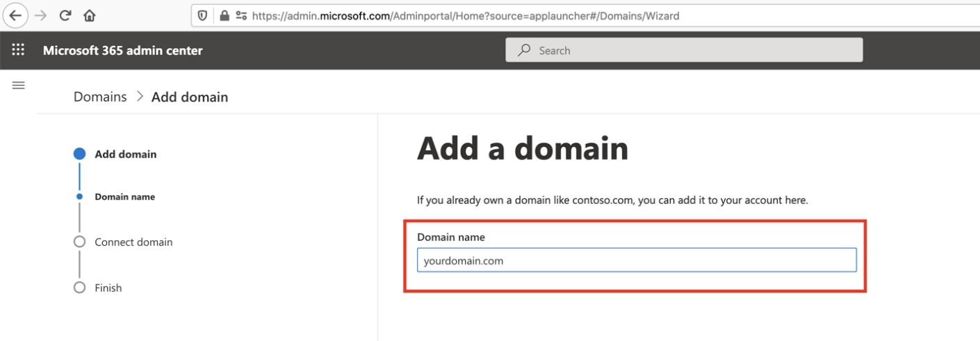980x341 pixels.
Task: Click the Microsoft 365 admin center title
Action: pyautogui.click(x=123, y=50)
